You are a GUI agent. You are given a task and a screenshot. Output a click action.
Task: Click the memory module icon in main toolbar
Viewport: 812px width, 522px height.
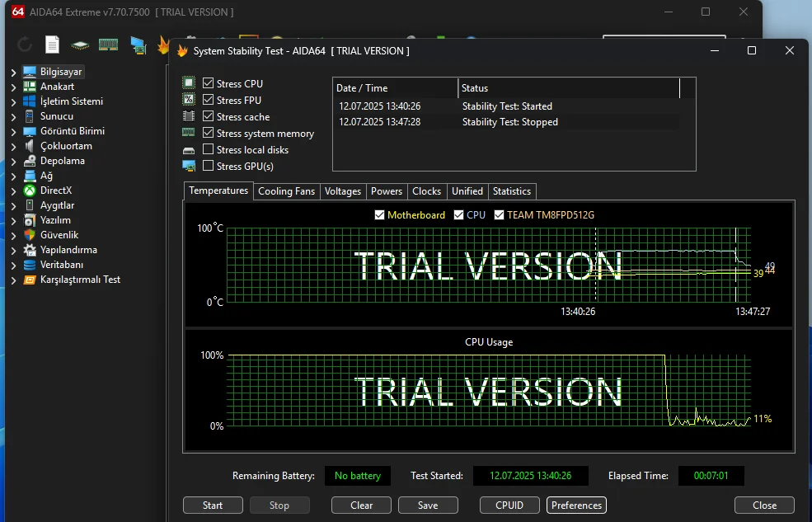(x=108, y=45)
